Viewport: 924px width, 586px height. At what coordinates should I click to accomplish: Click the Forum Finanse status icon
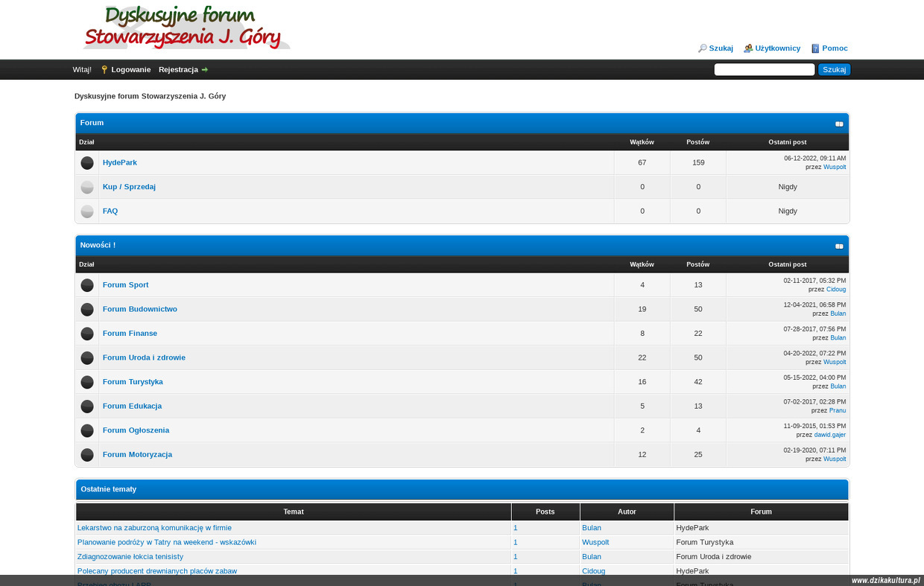(87, 334)
